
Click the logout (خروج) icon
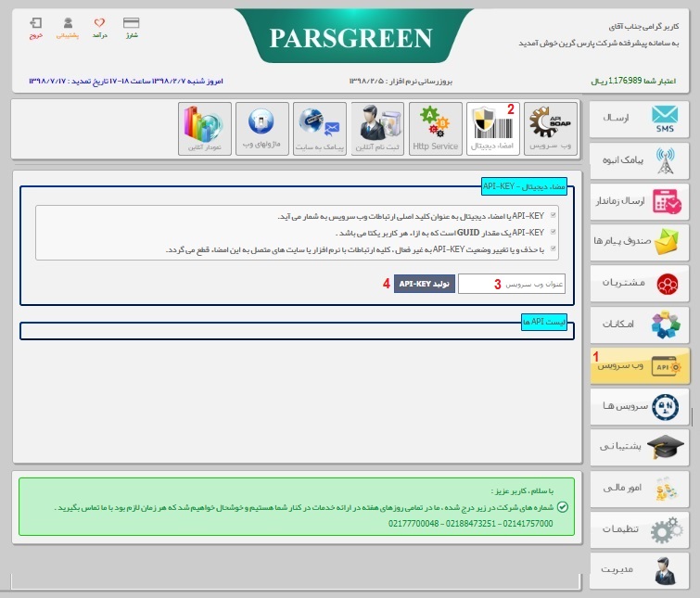point(36,27)
